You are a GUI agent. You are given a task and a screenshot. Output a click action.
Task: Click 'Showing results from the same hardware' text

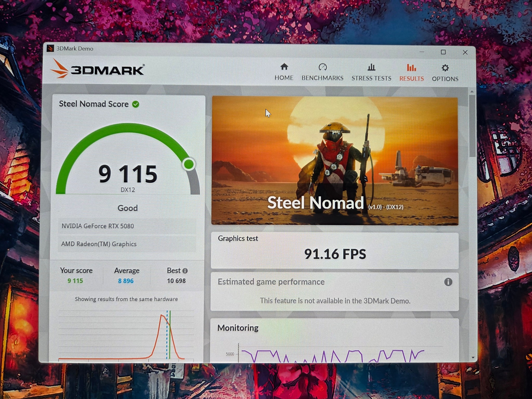coord(127,299)
